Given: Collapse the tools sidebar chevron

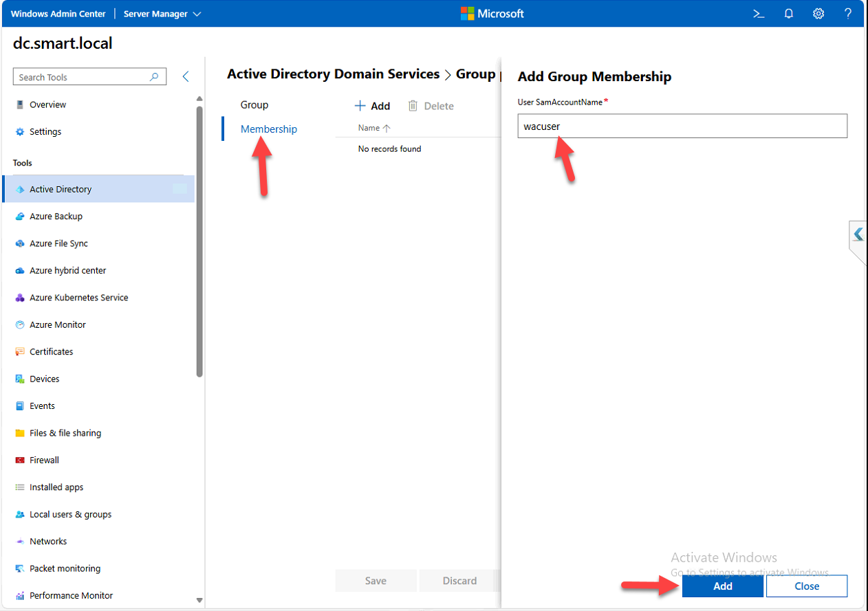Looking at the screenshot, I should [186, 77].
